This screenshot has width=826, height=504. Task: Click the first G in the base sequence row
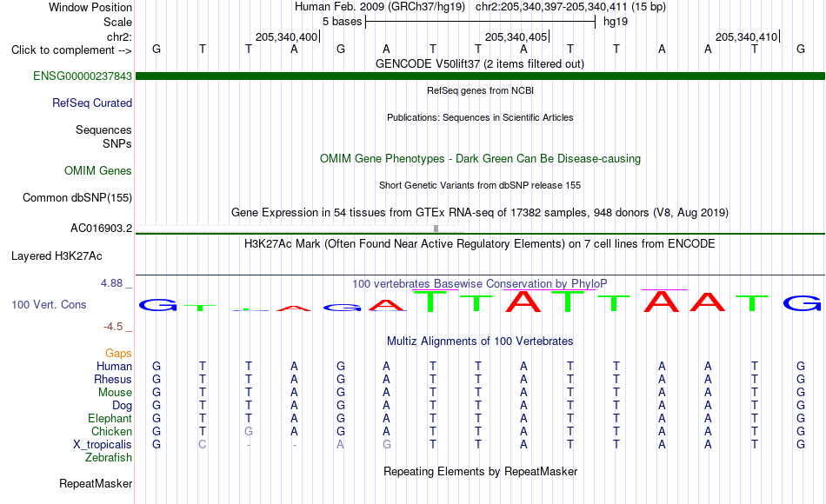coord(157,50)
